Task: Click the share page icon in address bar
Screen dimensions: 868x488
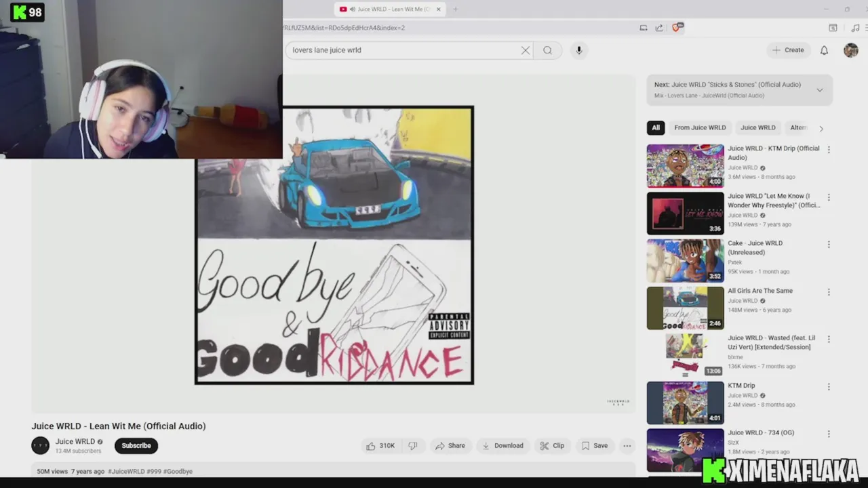Action: pyautogui.click(x=659, y=28)
